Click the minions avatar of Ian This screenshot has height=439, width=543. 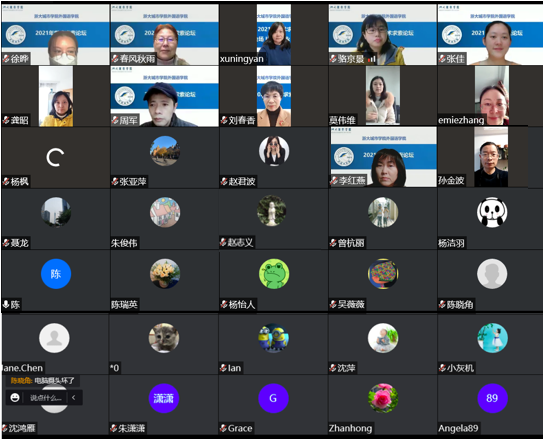click(x=274, y=338)
